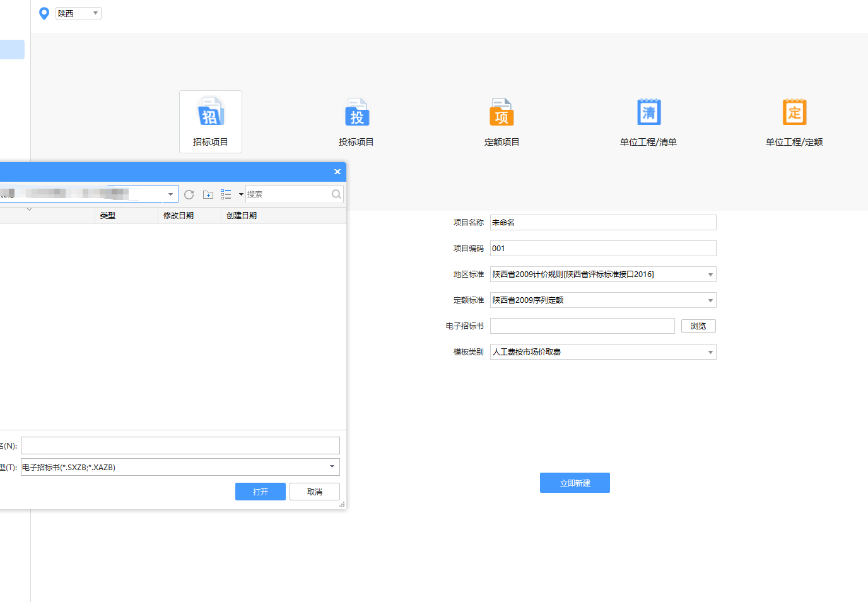Select the 投标项目 icon
Viewport: 868px width, 602px height.
click(356, 121)
